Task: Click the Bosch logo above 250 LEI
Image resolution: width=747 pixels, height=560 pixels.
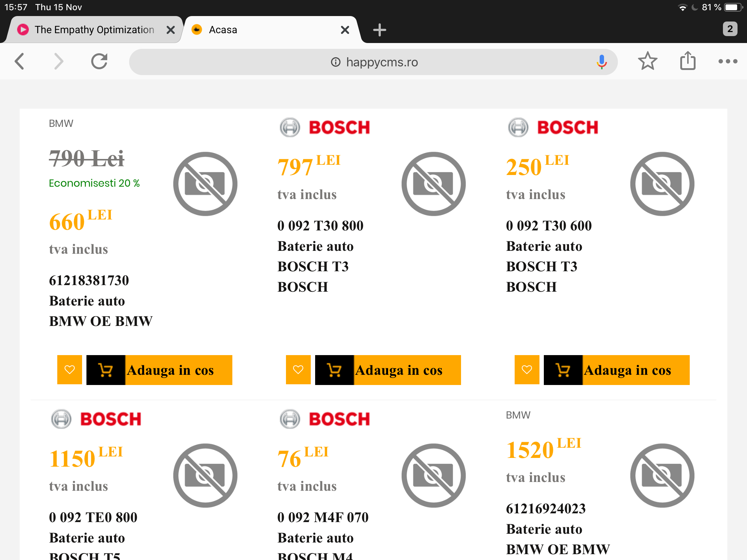Action: 553,127
